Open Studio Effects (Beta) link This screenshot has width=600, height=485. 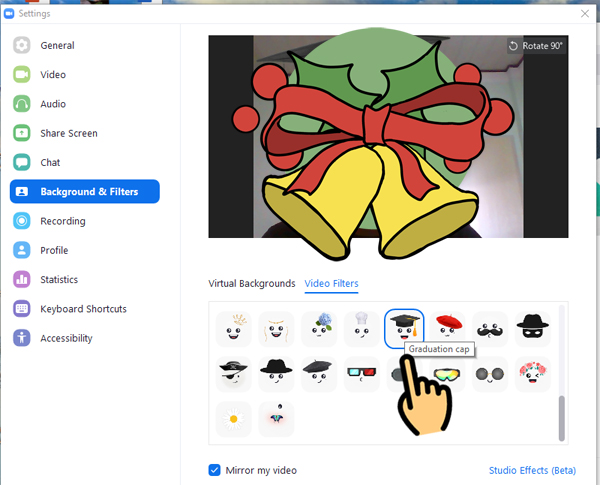(x=532, y=470)
